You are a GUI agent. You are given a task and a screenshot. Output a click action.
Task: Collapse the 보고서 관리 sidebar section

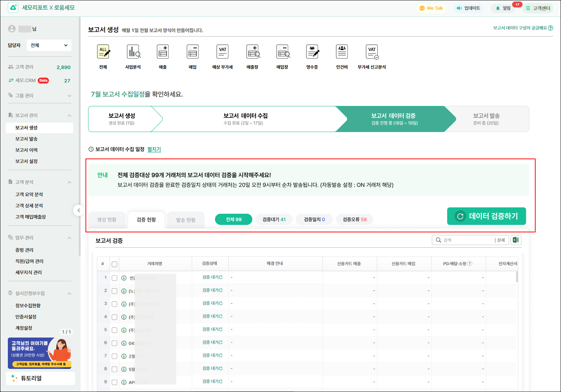coord(69,116)
